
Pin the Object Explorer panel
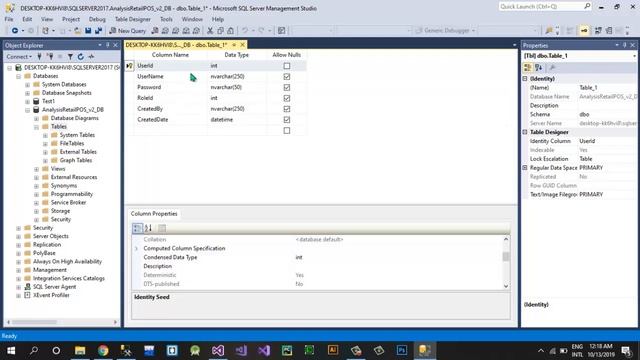[108, 45]
